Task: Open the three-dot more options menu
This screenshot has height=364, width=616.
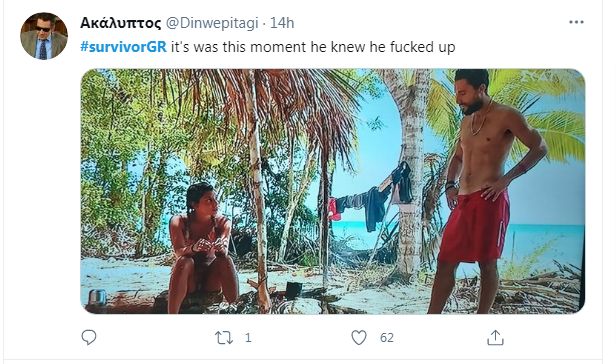Action: 576,22
